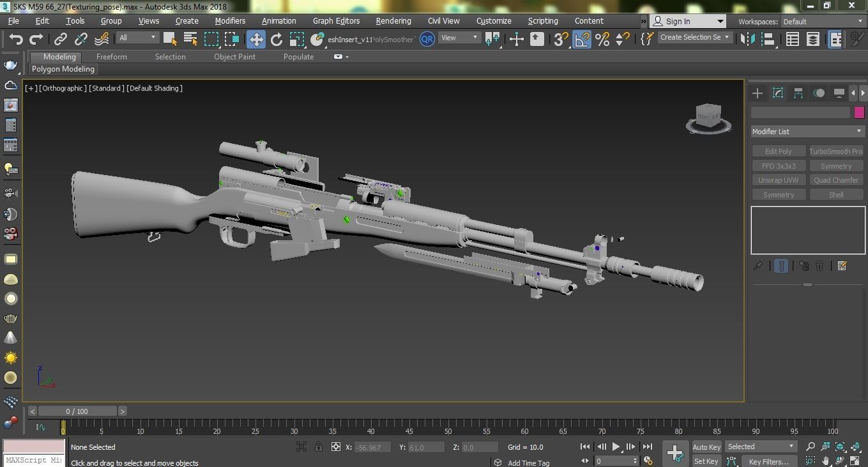The height and width of the screenshot is (467, 868).
Task: Open the Graph Editors menu
Action: click(x=336, y=21)
